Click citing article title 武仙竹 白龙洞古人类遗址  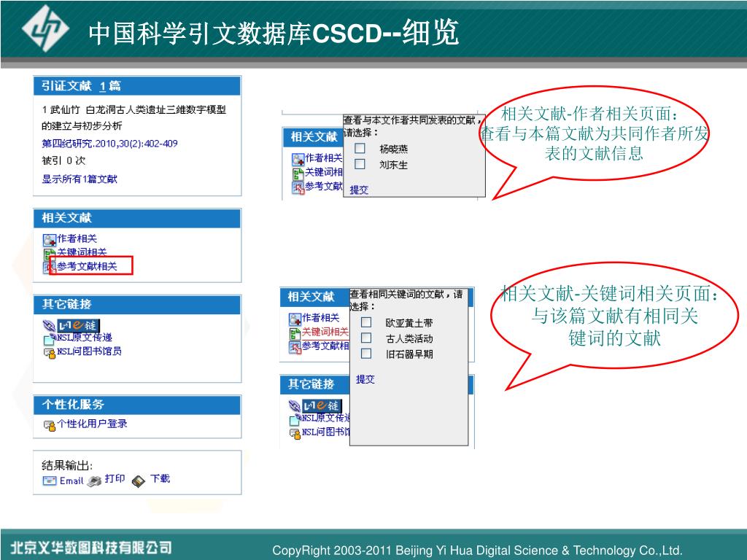[x=133, y=117]
